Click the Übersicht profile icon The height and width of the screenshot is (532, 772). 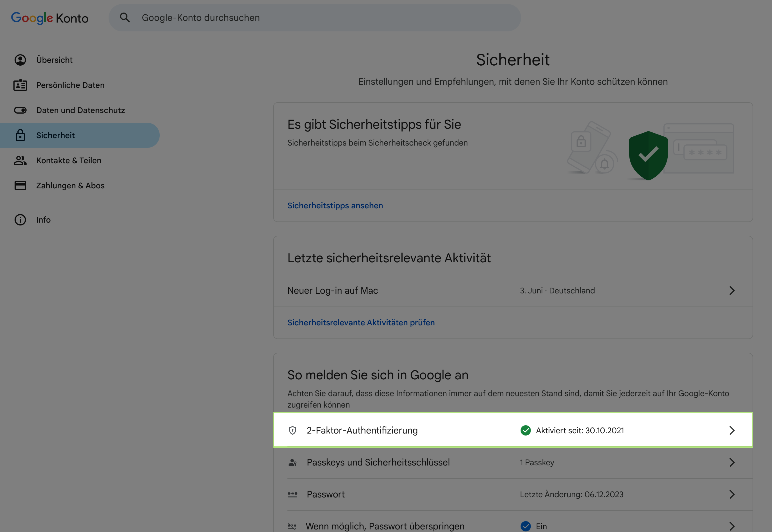click(x=20, y=60)
